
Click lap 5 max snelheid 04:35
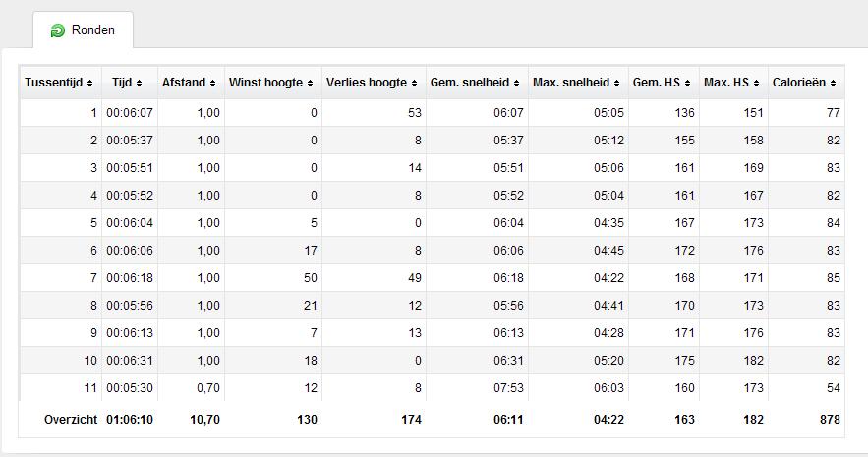(608, 223)
